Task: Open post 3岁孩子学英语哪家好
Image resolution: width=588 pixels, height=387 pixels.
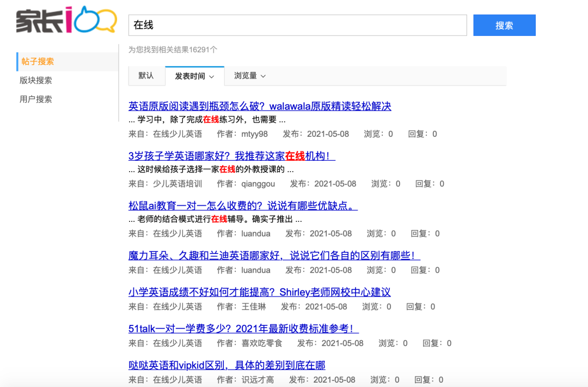Action: (x=232, y=156)
